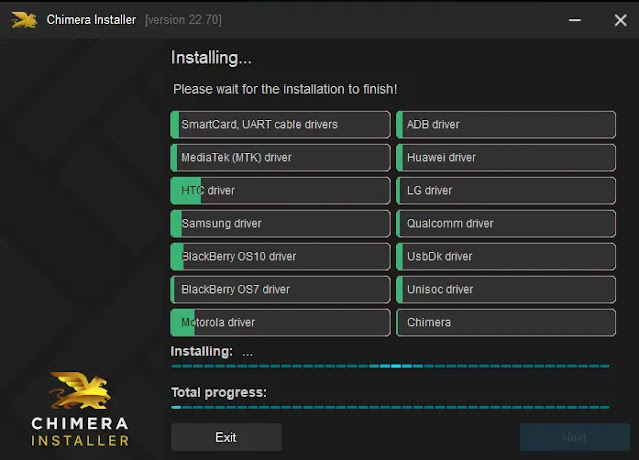Select the ADB driver item
Image resolution: width=639 pixels, height=460 pixels.
tap(506, 125)
